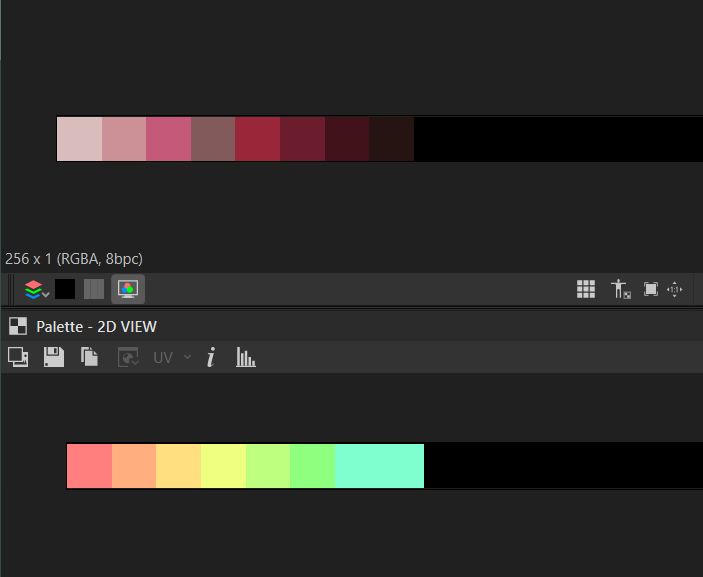
Task: Open the channel layers dropdown icon
Action: point(37,290)
